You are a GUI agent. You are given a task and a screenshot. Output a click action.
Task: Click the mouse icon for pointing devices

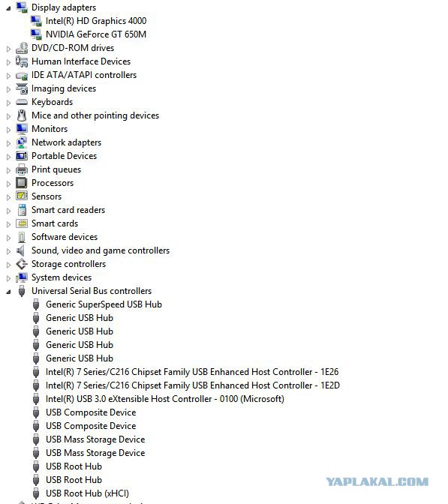click(22, 115)
